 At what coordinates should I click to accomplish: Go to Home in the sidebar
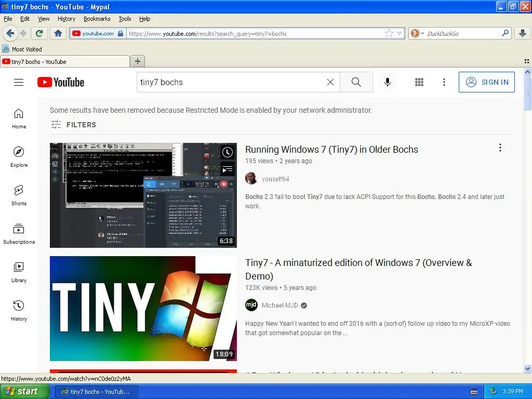(x=19, y=119)
